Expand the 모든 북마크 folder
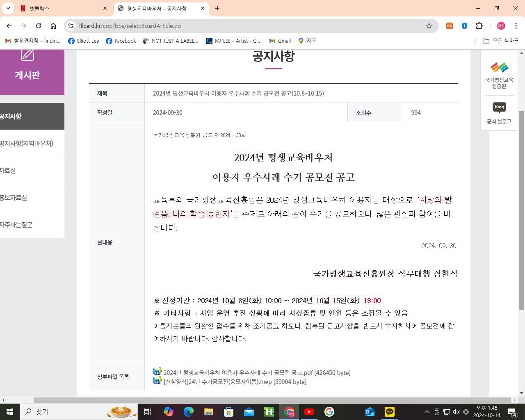Viewport: 525px width, 420px height. [x=501, y=41]
